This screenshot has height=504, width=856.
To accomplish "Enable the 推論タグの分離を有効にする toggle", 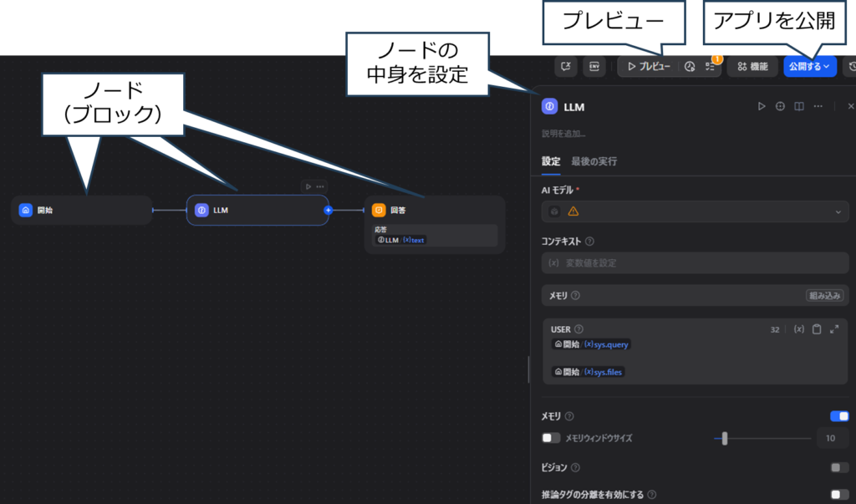I will (x=838, y=495).
